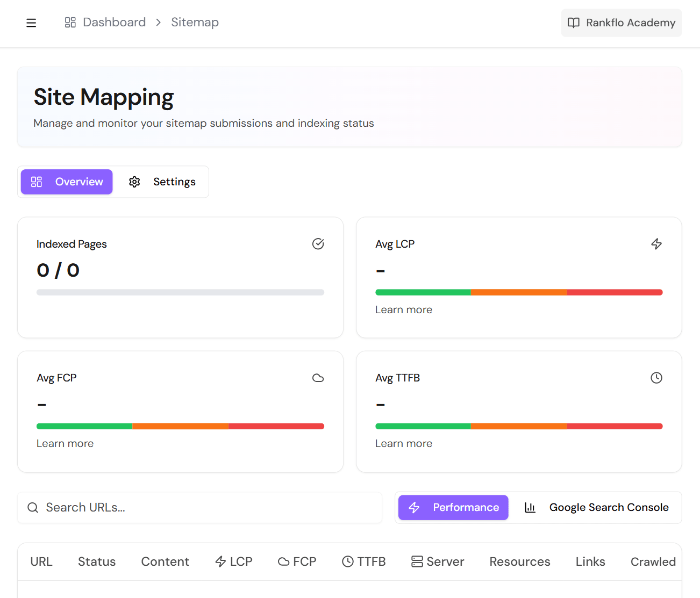Click Learn more under Avg FCP
Image resolution: width=700 pixels, height=598 pixels.
coord(65,443)
